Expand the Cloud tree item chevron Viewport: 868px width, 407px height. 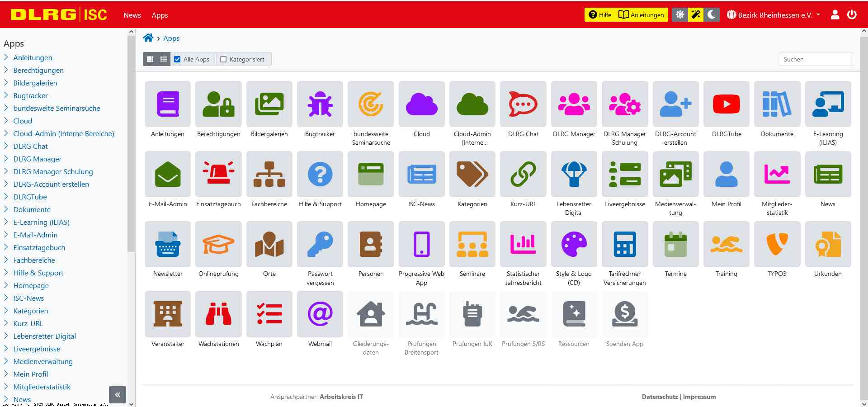coord(6,121)
